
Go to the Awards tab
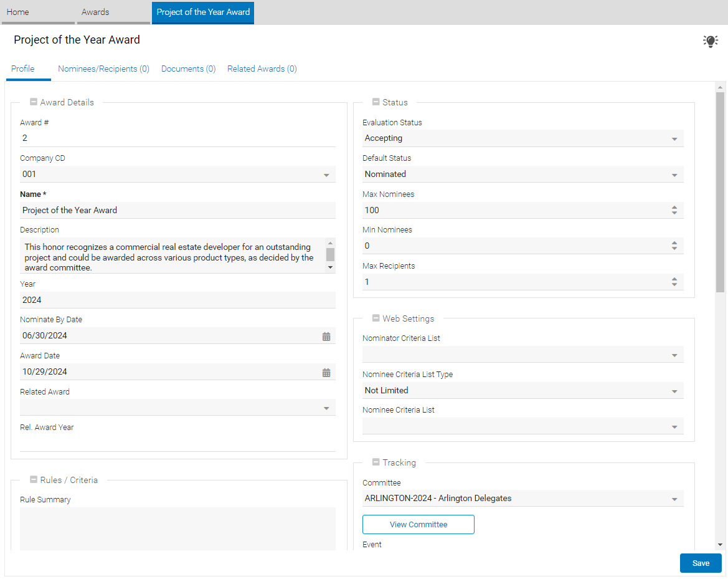point(95,12)
